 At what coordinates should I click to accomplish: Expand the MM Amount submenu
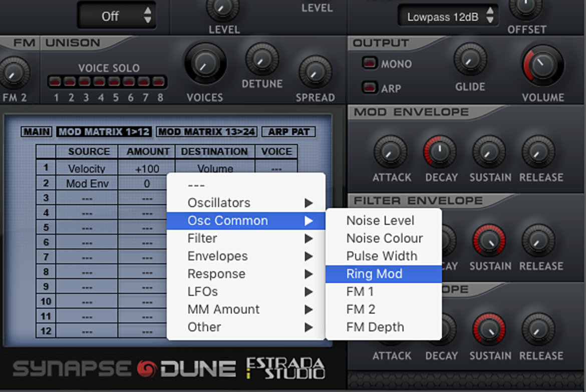pyautogui.click(x=246, y=309)
